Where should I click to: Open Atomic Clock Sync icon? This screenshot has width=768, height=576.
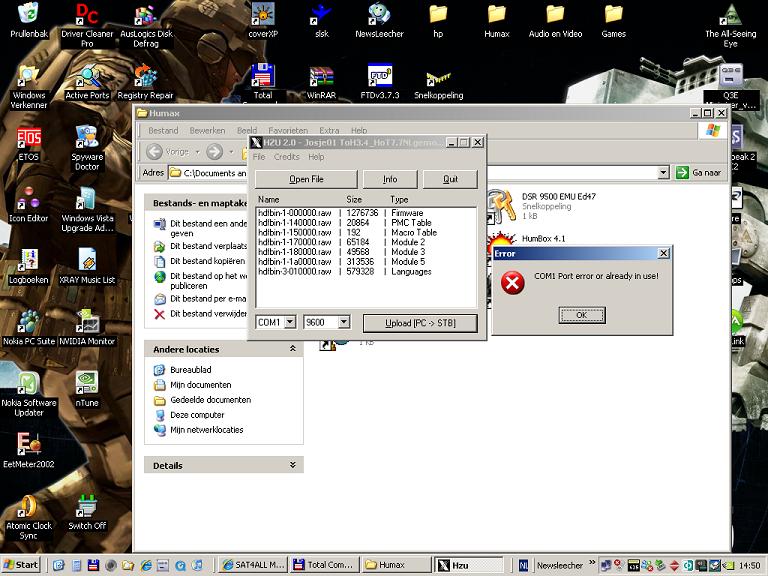[28, 507]
